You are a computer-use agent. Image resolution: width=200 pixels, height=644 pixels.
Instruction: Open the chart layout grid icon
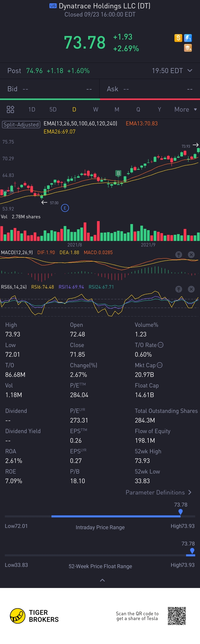[10, 109]
